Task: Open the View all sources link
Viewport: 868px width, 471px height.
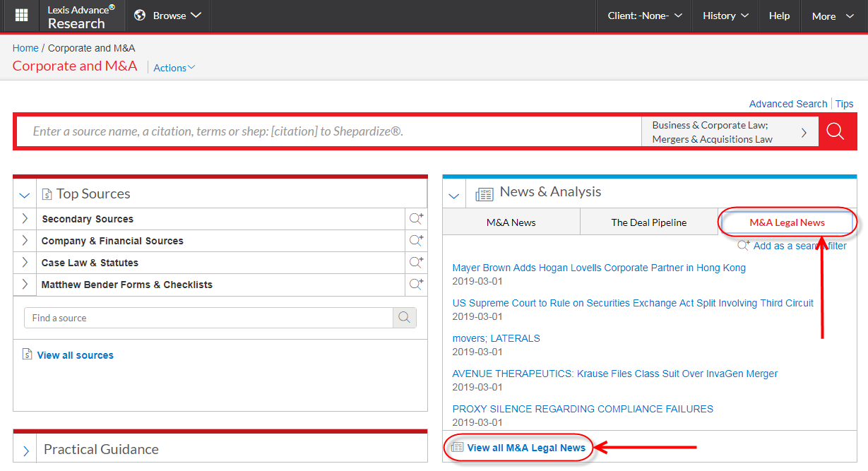Action: tap(76, 355)
